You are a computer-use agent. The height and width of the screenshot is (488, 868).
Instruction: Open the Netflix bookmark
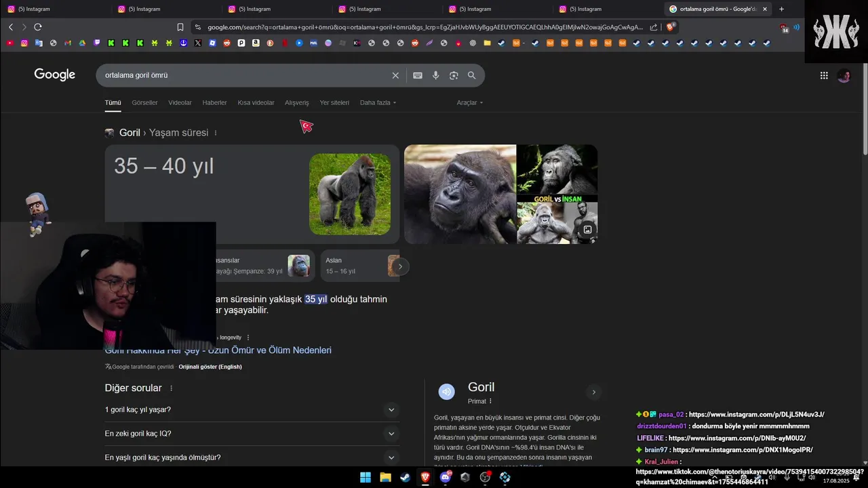[285, 43]
